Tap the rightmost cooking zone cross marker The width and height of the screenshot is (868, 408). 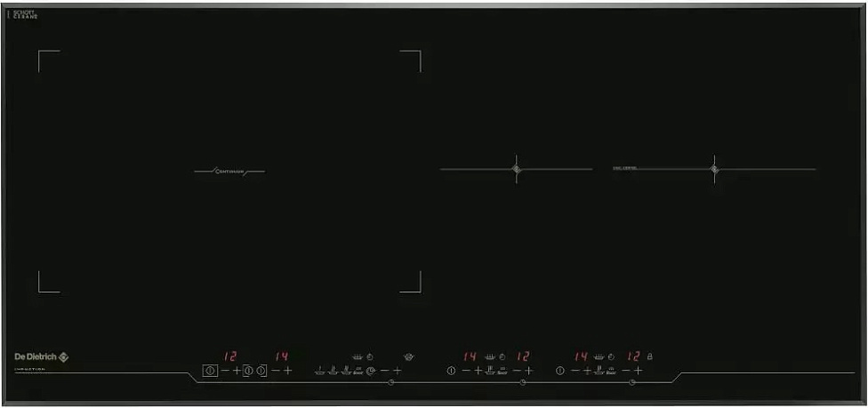[x=714, y=169]
